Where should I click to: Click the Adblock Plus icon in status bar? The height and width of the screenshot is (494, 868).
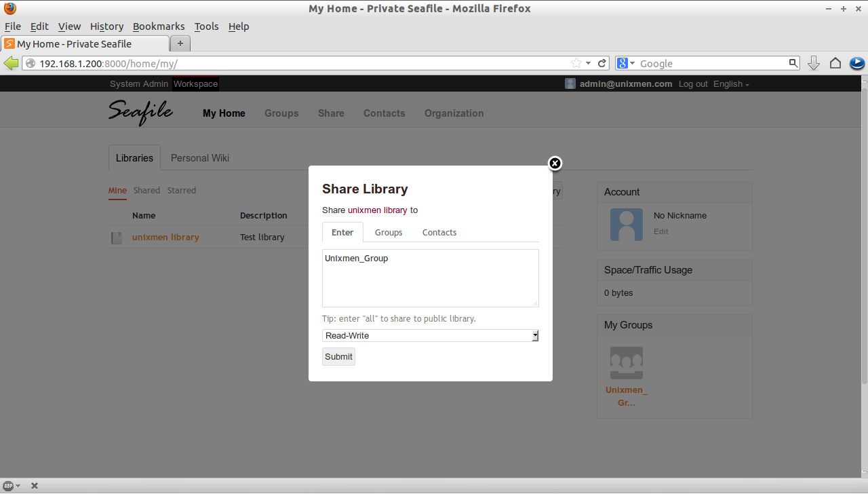tap(9, 486)
